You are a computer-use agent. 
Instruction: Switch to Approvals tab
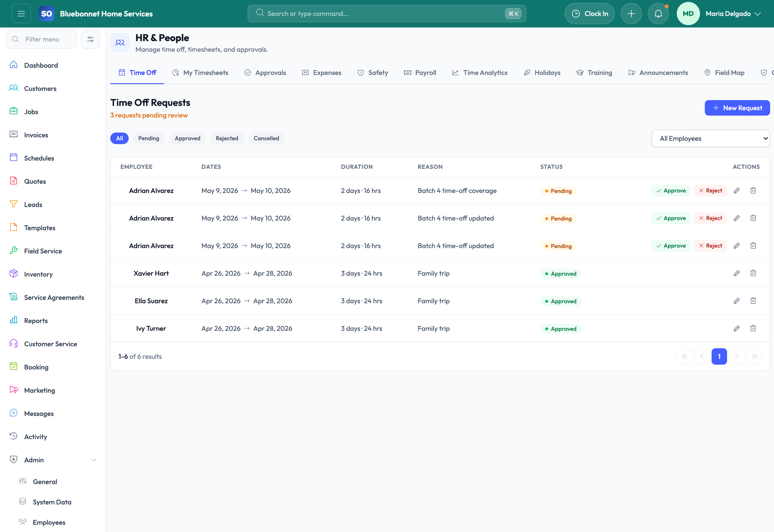click(265, 73)
